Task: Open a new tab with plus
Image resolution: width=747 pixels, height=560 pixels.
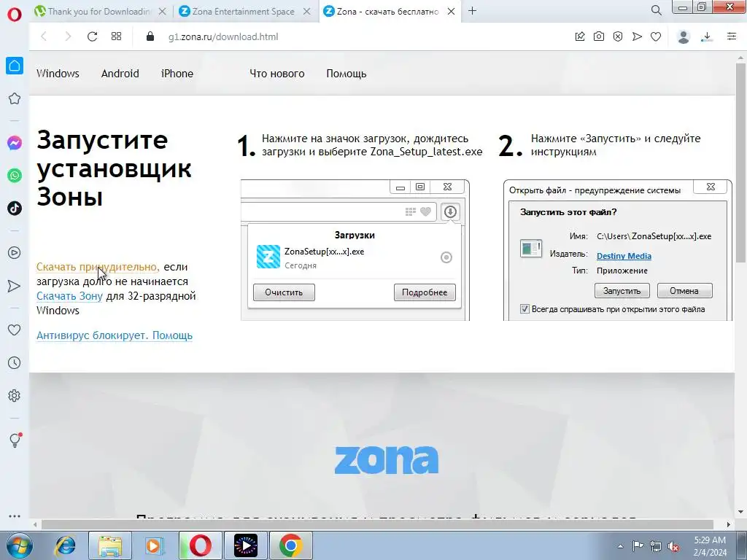Action: [x=472, y=11]
